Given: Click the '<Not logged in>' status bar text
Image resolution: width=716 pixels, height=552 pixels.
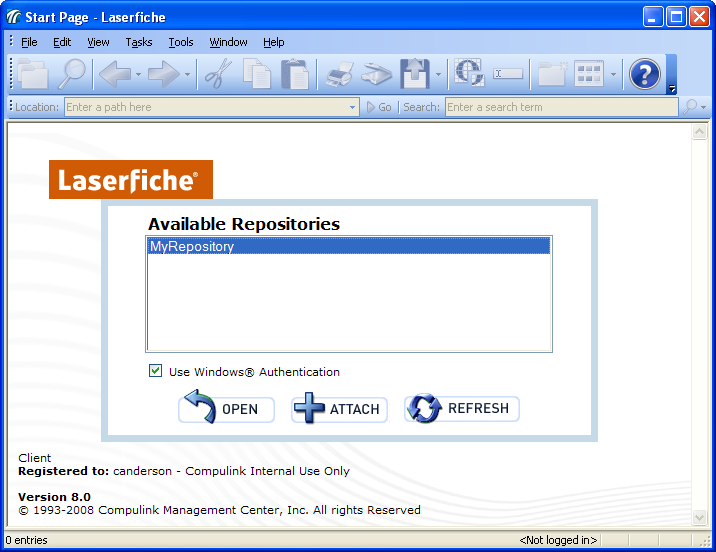Looking at the screenshot, I should coord(558,540).
